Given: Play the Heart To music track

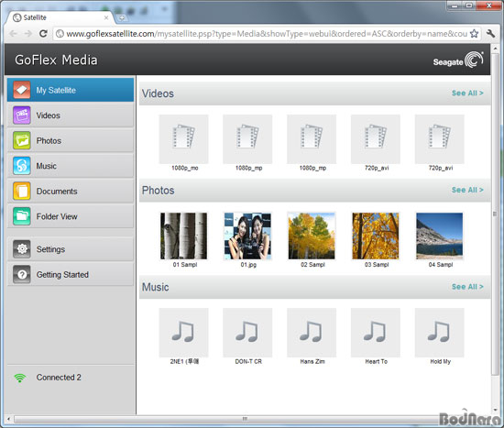Looking at the screenshot, I should tap(376, 333).
